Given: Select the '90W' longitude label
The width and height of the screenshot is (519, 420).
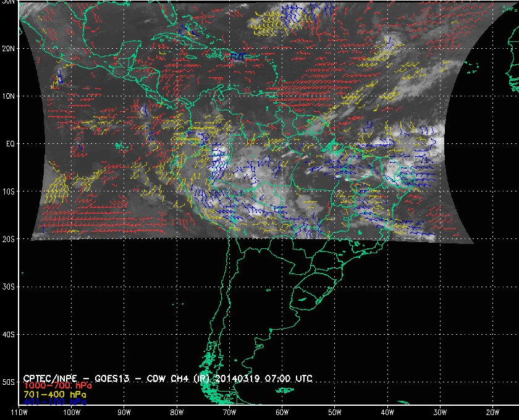Looking at the screenshot, I should pyautogui.click(x=124, y=413).
